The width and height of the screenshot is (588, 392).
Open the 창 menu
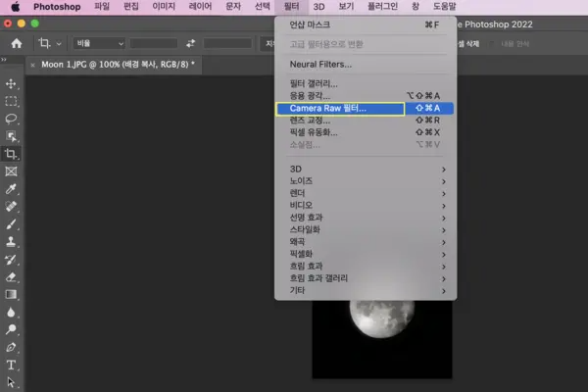coord(416,7)
